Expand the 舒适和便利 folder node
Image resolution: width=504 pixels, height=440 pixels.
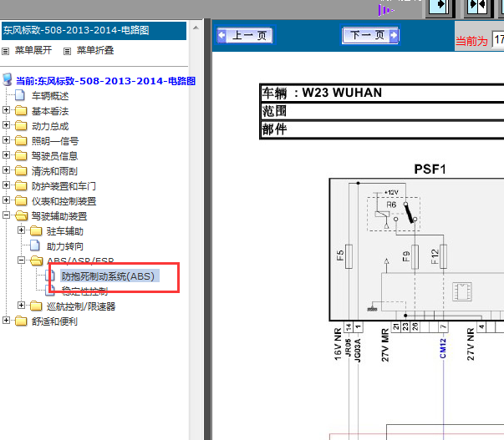click(6, 321)
